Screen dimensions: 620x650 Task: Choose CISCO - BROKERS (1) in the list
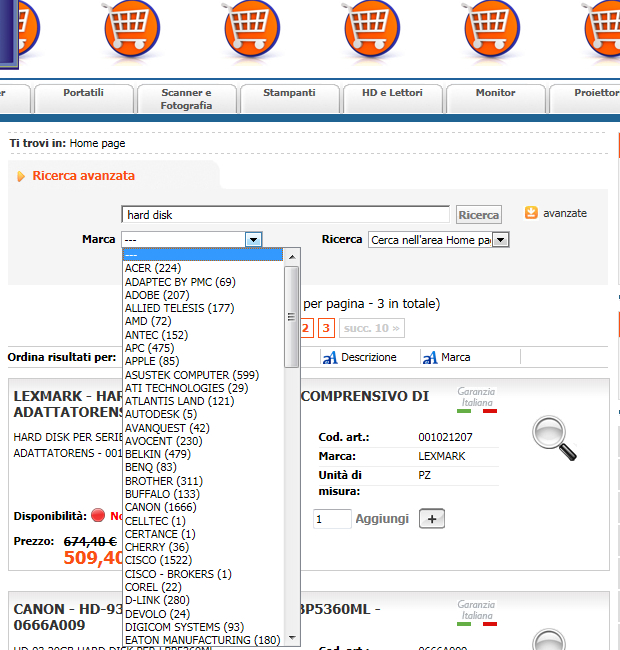pos(203,574)
